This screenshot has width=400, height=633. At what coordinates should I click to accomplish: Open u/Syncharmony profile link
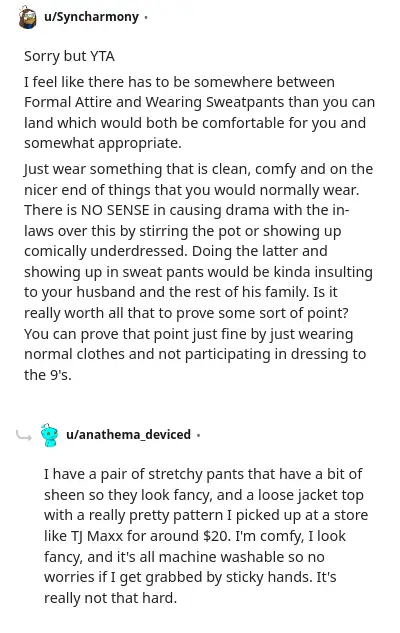click(91, 17)
